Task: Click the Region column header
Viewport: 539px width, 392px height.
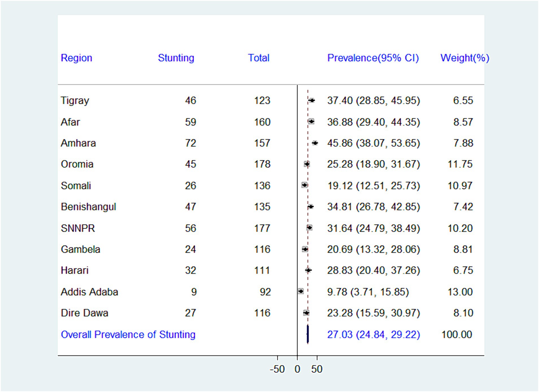Action: pos(77,58)
